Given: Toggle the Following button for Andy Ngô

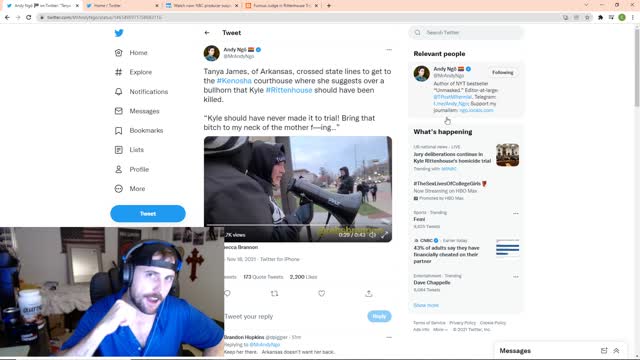Looking at the screenshot, I should (x=502, y=73).
